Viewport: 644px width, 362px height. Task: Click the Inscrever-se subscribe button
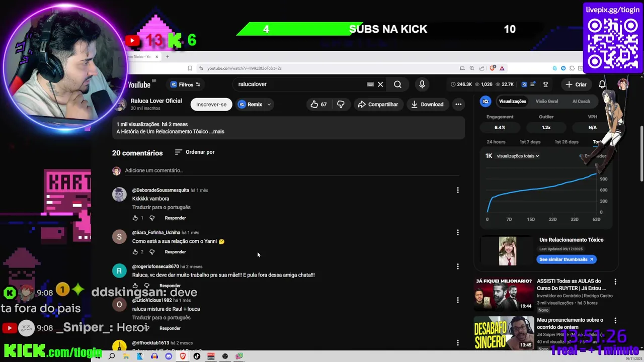(211, 105)
